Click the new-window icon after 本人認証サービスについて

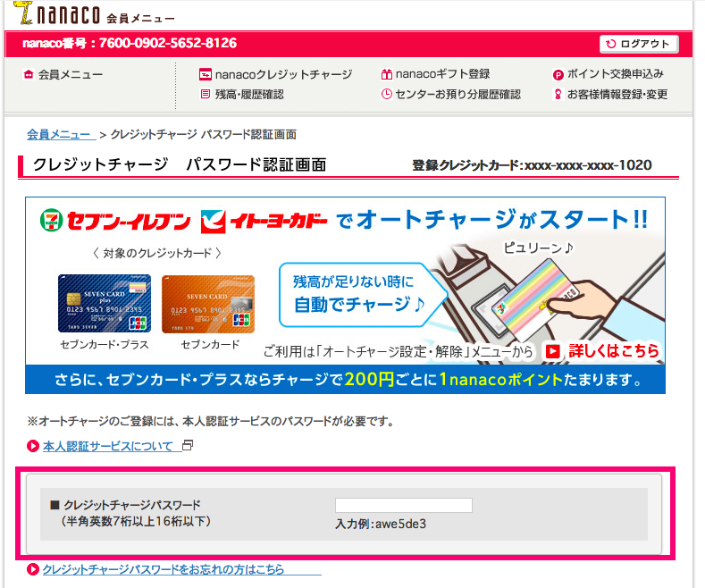(x=188, y=446)
